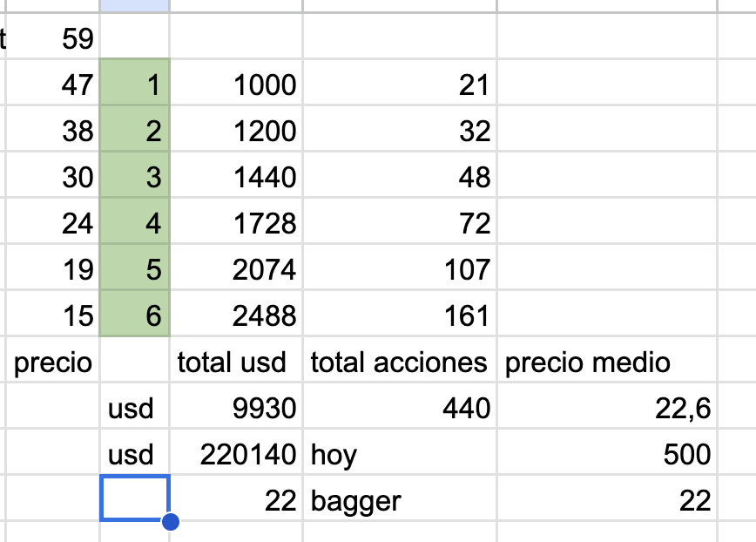Click the "precio medio" label cell
This screenshot has height=542, width=756.
[x=607, y=362]
